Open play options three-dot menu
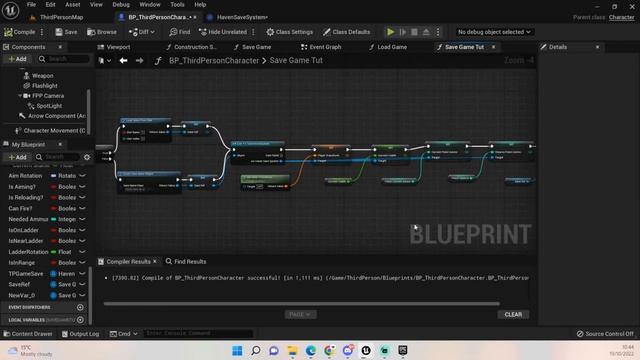 click(438, 32)
